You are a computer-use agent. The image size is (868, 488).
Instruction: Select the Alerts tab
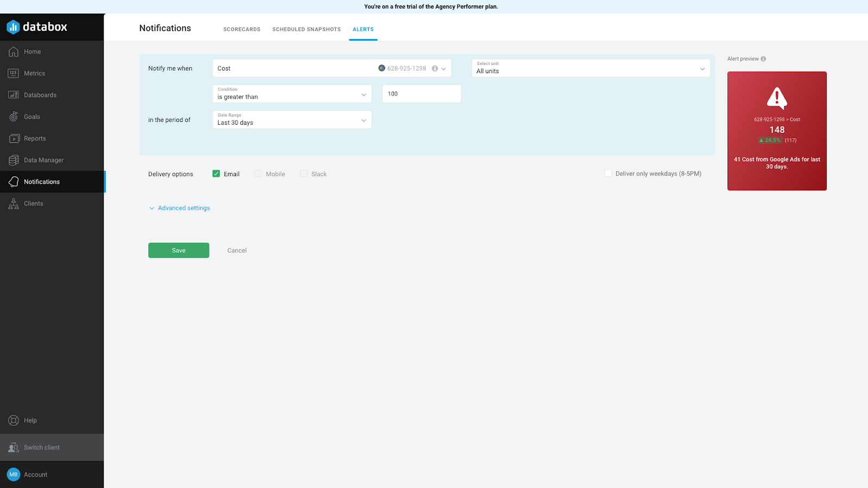click(x=363, y=29)
